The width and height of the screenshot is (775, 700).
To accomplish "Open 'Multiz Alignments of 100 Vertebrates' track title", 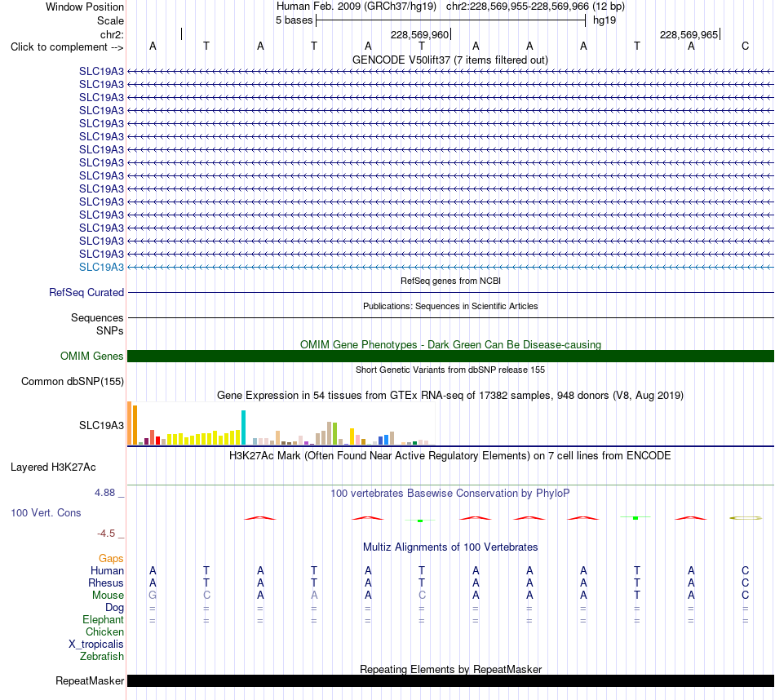I will coord(450,547).
